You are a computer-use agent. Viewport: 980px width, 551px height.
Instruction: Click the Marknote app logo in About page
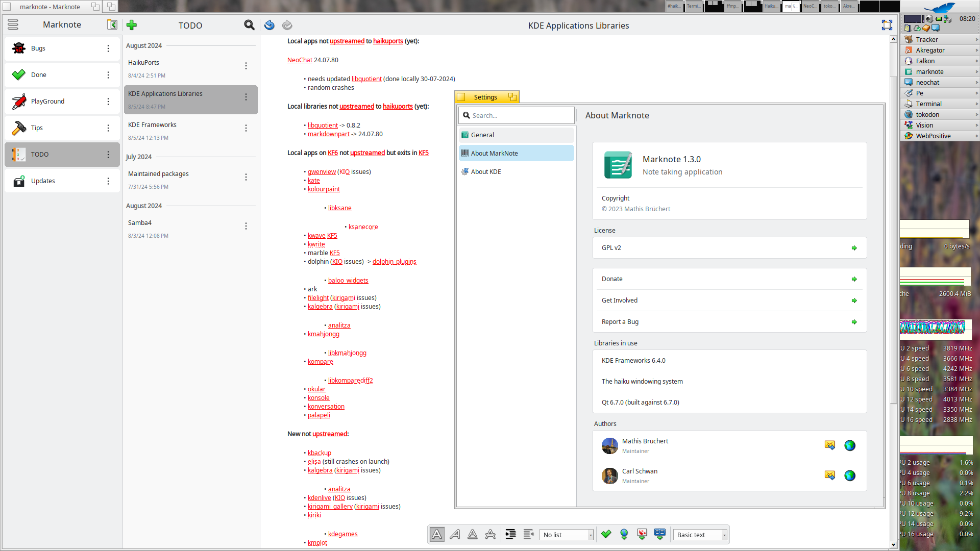618,165
